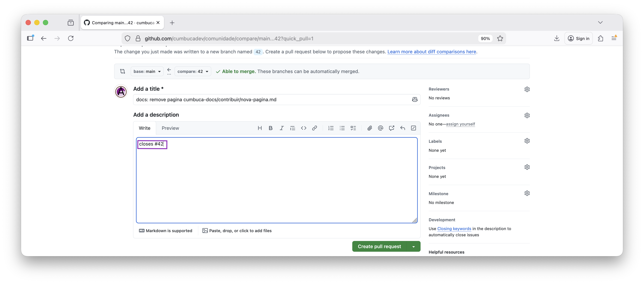644x284 pixels.
Task: View site security lock information
Action: click(138, 39)
